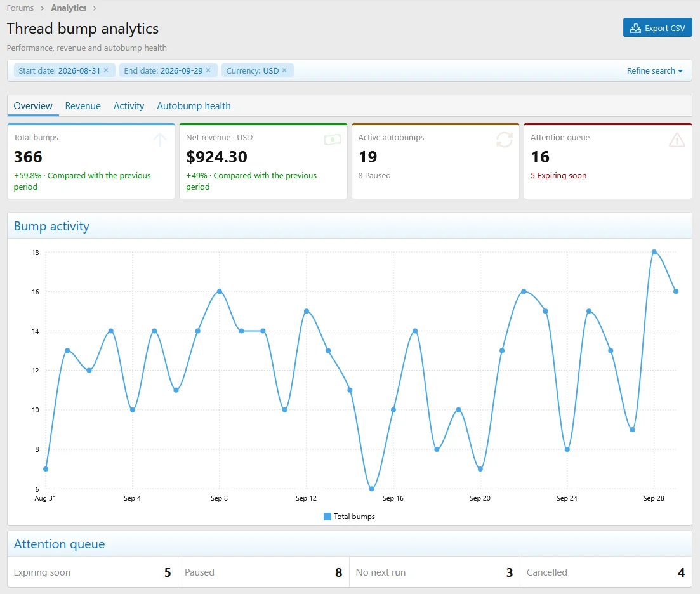Click the warning icon on Attention queue card

(677, 140)
